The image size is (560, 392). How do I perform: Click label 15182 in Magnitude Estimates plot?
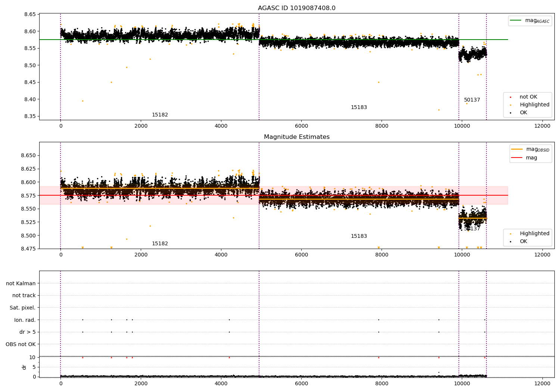point(160,244)
